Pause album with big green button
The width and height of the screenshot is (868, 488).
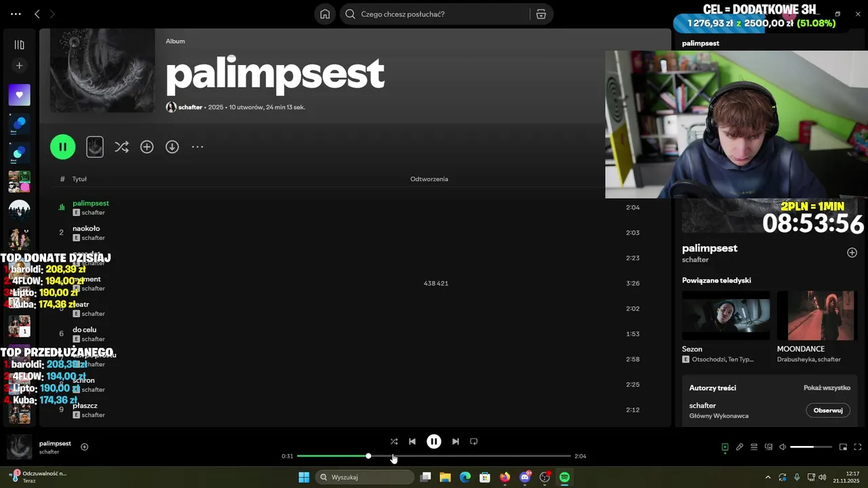(x=62, y=147)
